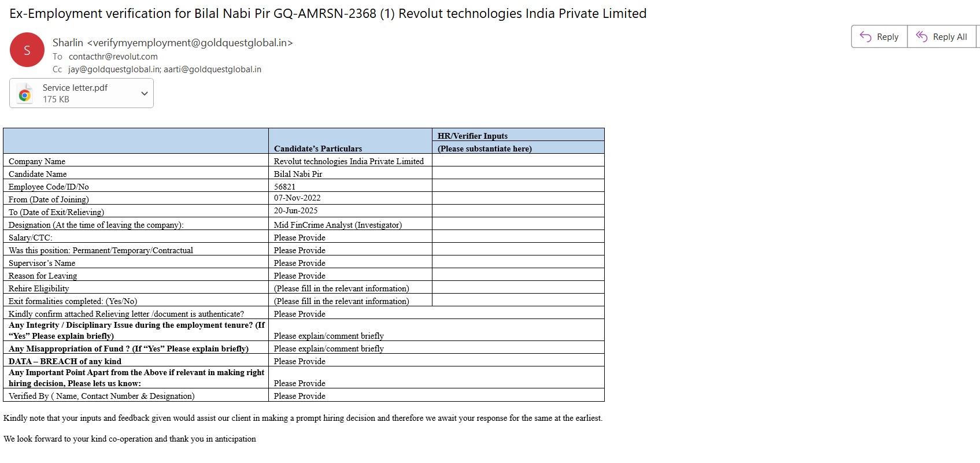Click the "Rehire Eligibility" row label

[x=39, y=288]
